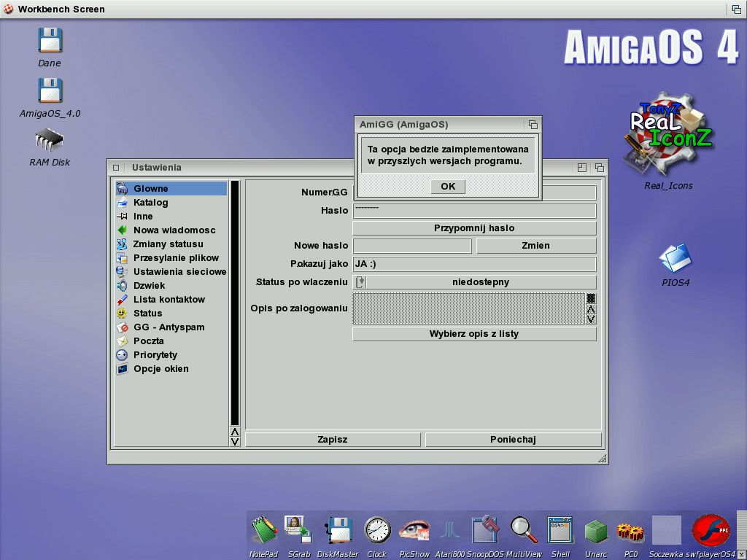
Task: Open the Real_Icons desktop icon
Action: [668, 134]
